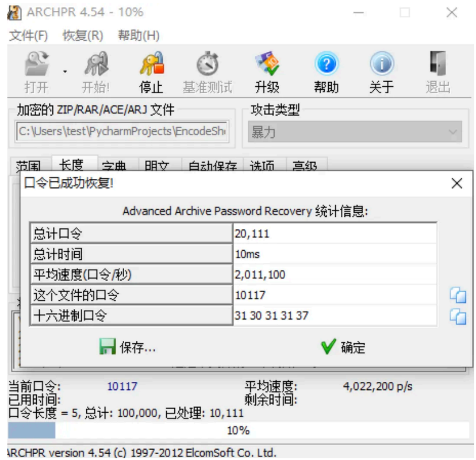
Task: Click the 关于 (About) info icon
Action: (x=382, y=63)
